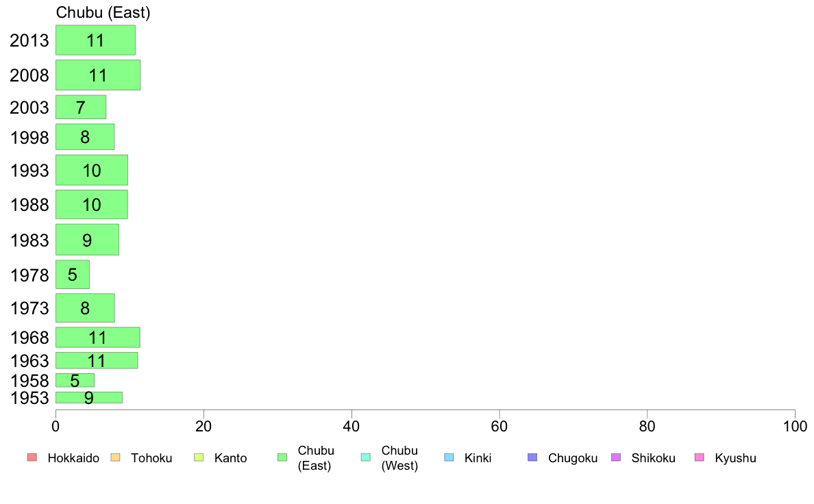Select the 1993 bar showing 10

click(92, 170)
